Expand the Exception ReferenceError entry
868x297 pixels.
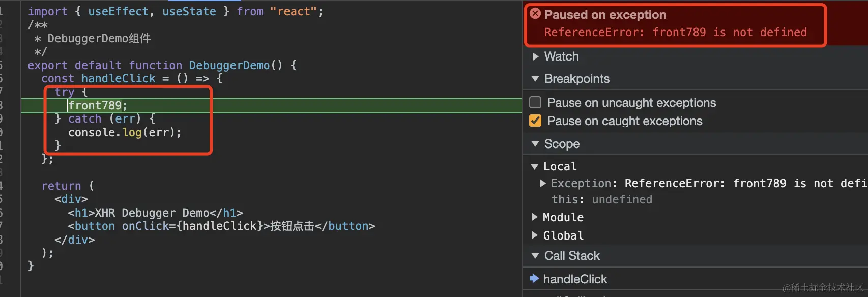(543, 183)
